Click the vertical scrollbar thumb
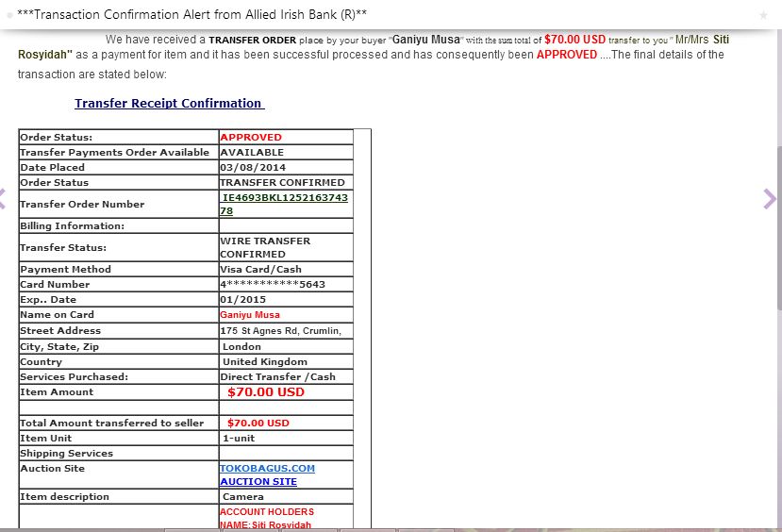This screenshot has width=782, height=532. coord(779,228)
